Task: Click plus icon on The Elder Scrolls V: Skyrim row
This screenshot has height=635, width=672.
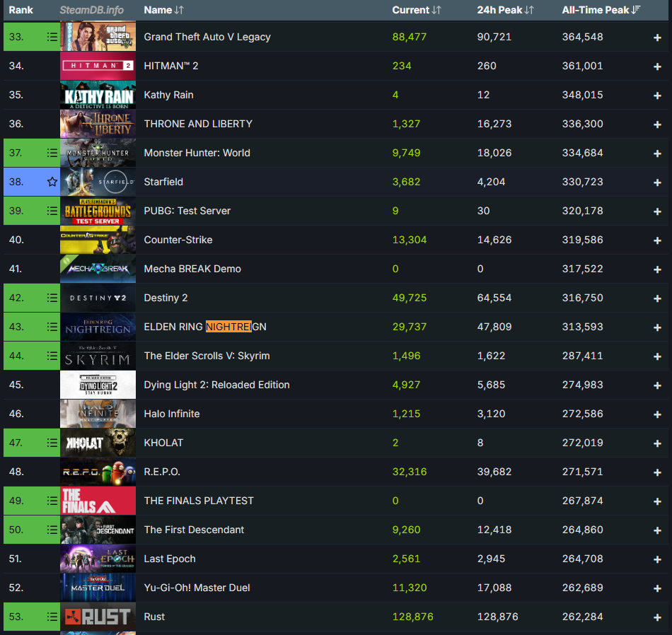Action: 657,356
